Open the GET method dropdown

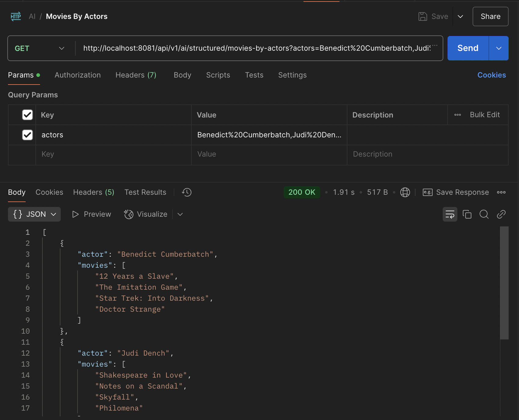coord(40,48)
